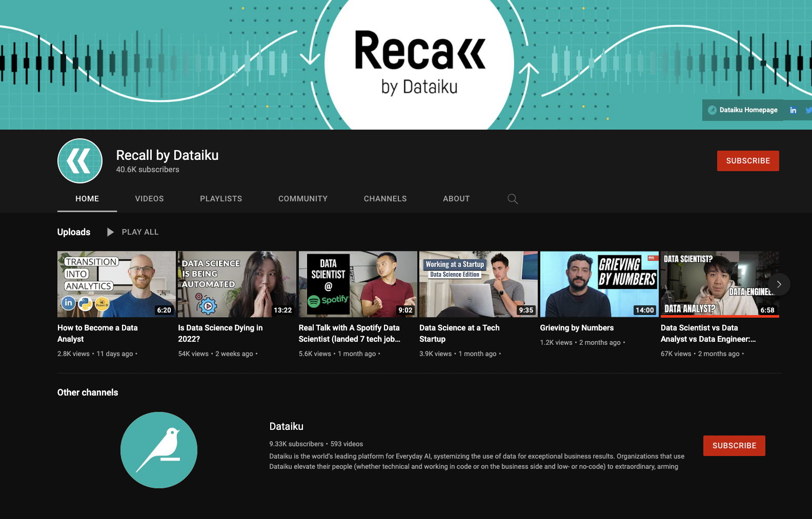812x519 pixels.
Task: Click the Play All triangle icon
Action: 110,232
